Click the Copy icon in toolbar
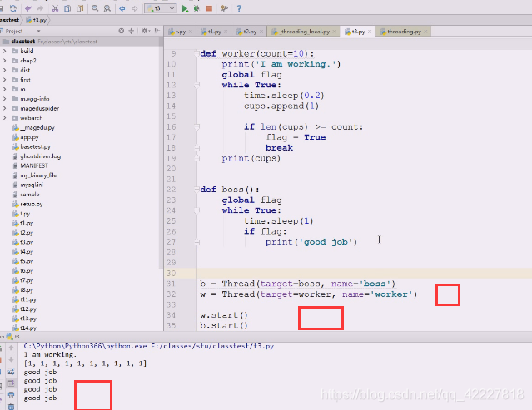This screenshot has width=532, height=410. 67,8
